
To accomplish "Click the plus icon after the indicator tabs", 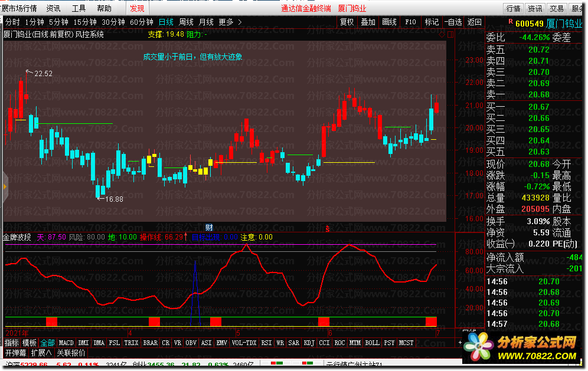I will tap(460, 343).
